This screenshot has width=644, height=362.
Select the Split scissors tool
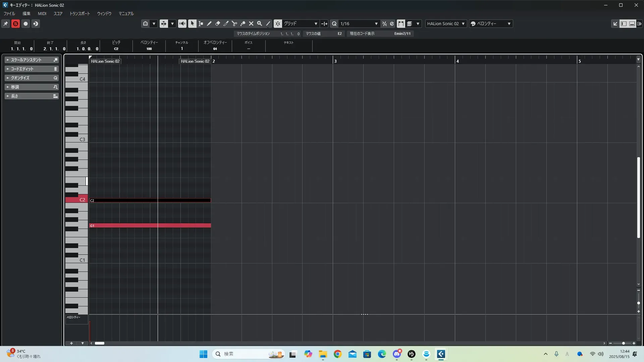(234, 23)
